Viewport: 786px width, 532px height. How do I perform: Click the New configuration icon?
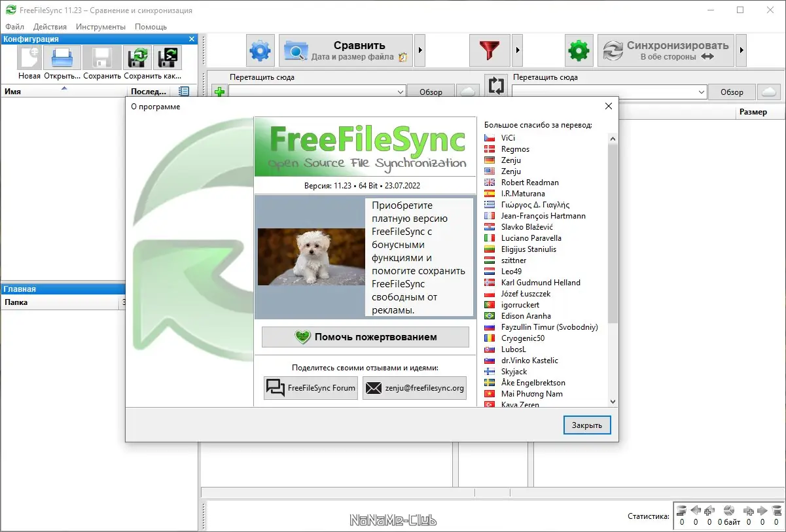click(x=29, y=58)
